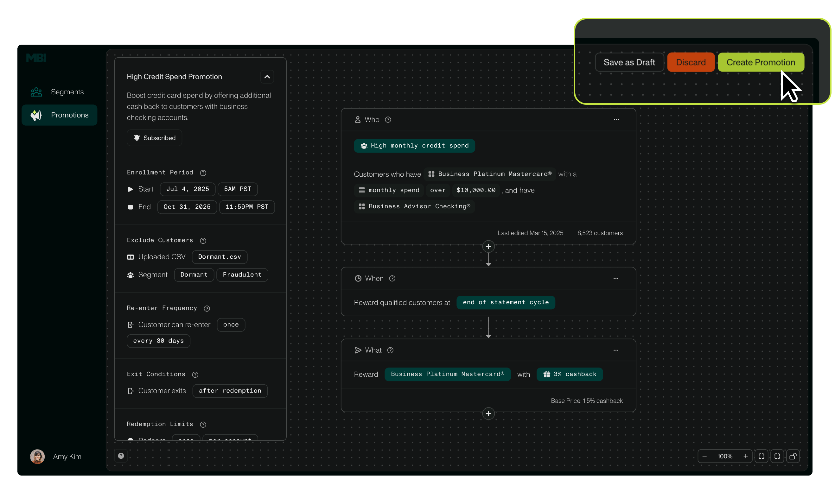The image size is (835, 504).
Task: Zoom out with the minus icon
Action: point(704,456)
